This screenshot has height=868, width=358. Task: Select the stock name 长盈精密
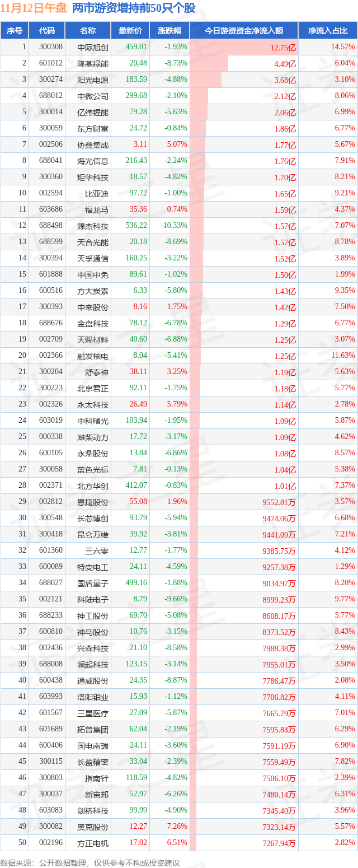[93, 762]
